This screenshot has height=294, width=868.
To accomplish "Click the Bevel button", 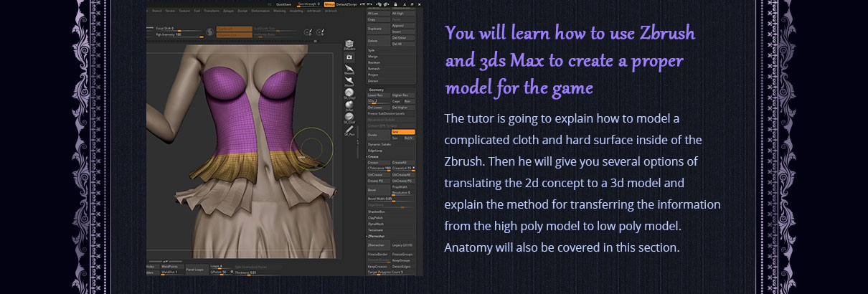I will pos(378,190).
